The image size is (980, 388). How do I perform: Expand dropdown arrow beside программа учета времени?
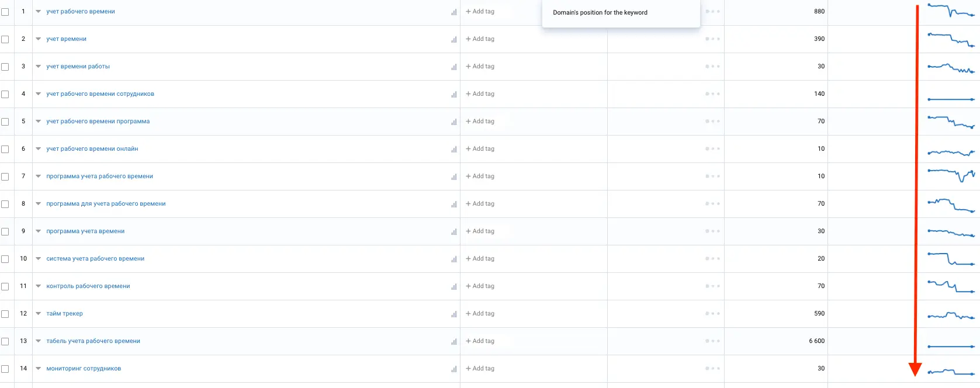tap(39, 231)
